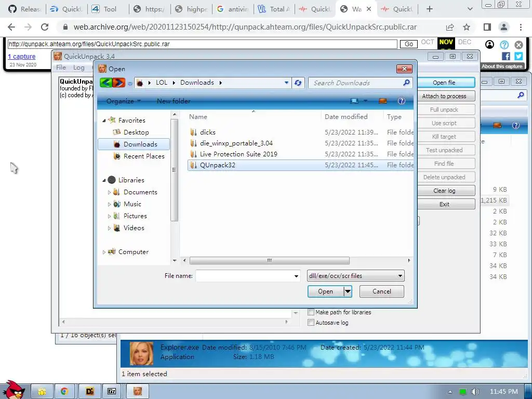Select Recent Places in Favorites
This screenshot has height=399, width=532.
pyautogui.click(x=144, y=156)
